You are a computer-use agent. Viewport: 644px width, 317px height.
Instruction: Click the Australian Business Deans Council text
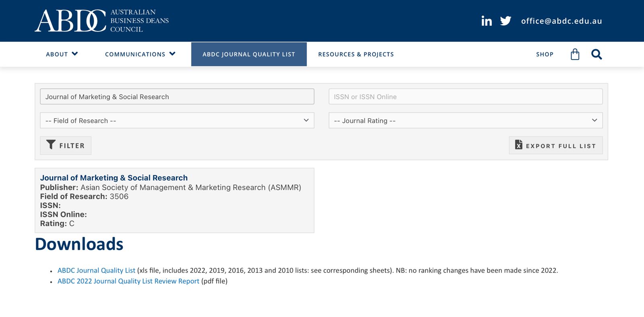pos(139,21)
